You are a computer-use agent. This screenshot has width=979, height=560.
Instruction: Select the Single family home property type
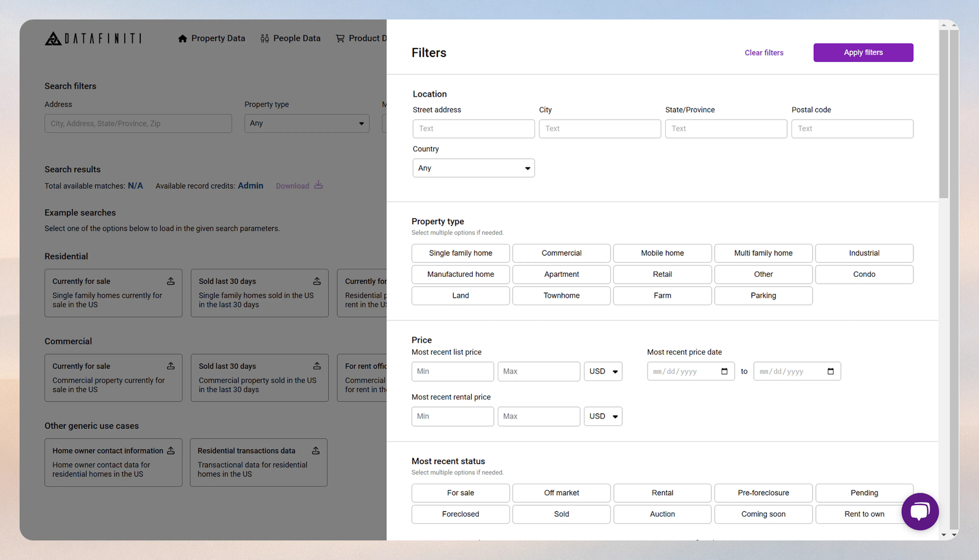pyautogui.click(x=460, y=253)
